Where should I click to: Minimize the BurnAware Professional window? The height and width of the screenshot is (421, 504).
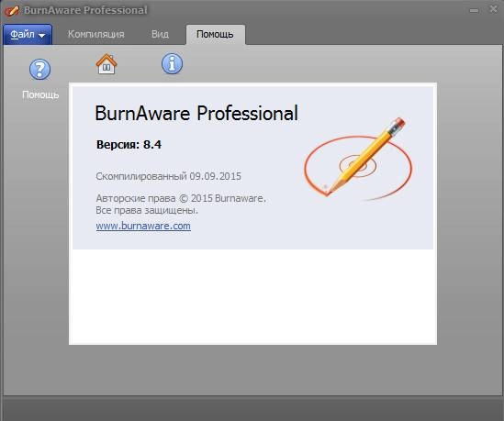(474, 10)
